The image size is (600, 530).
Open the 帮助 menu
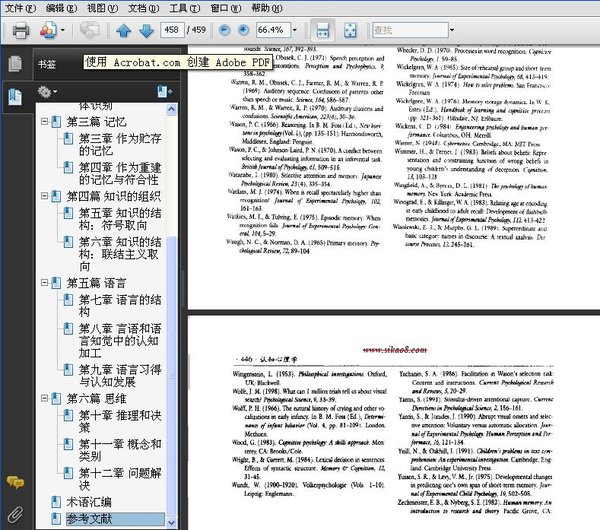click(267, 8)
